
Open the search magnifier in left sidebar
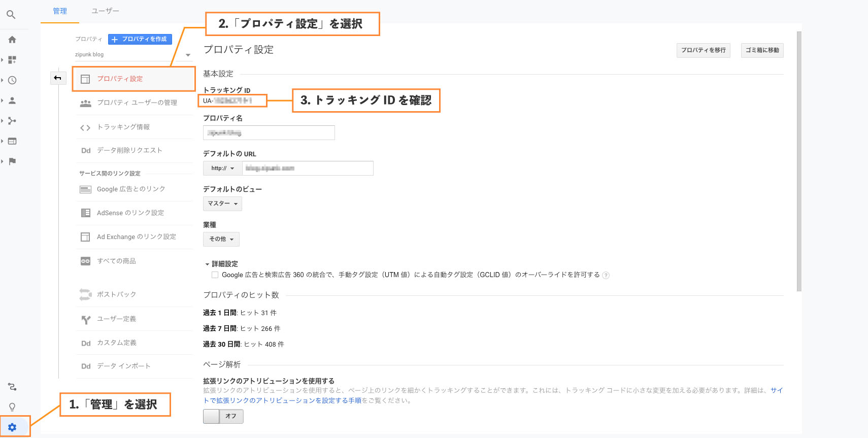tap(11, 15)
